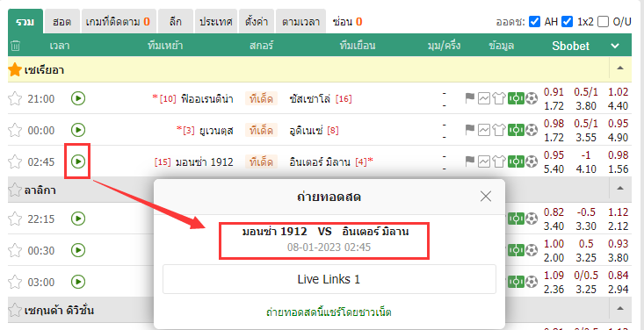Uncheck the 1x2 odds checkbox
Screen dimensions: 644x330
point(568,21)
